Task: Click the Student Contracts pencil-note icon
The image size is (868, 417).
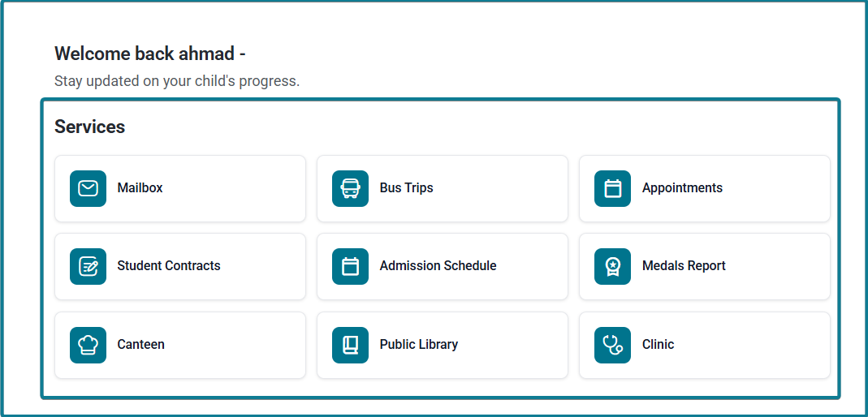Action: (88, 267)
